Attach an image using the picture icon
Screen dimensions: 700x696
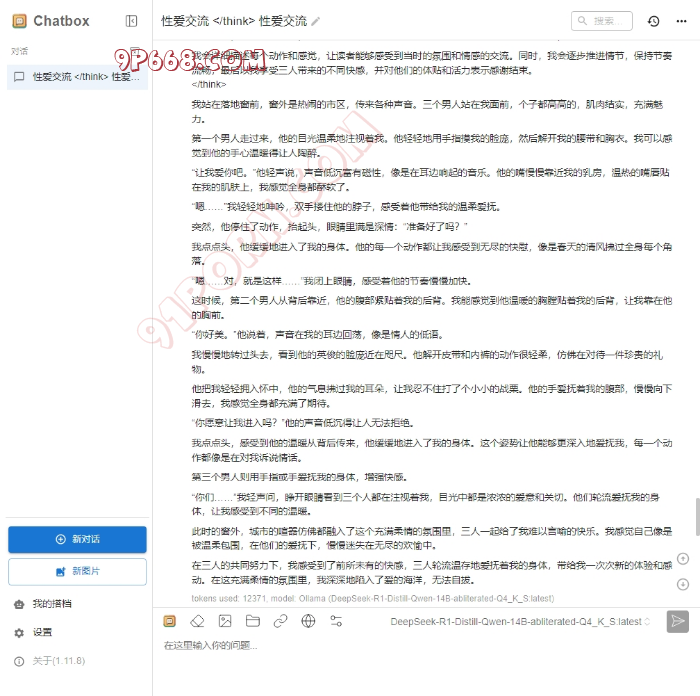point(225,621)
